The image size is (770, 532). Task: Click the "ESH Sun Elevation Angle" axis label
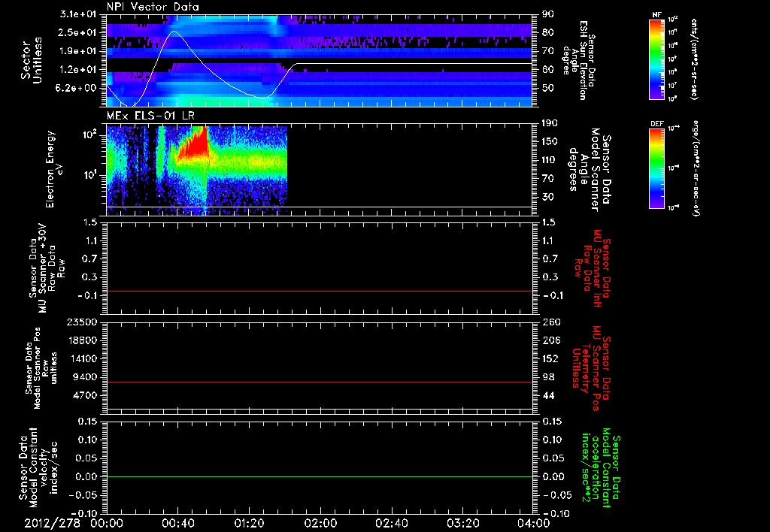pyautogui.click(x=580, y=60)
